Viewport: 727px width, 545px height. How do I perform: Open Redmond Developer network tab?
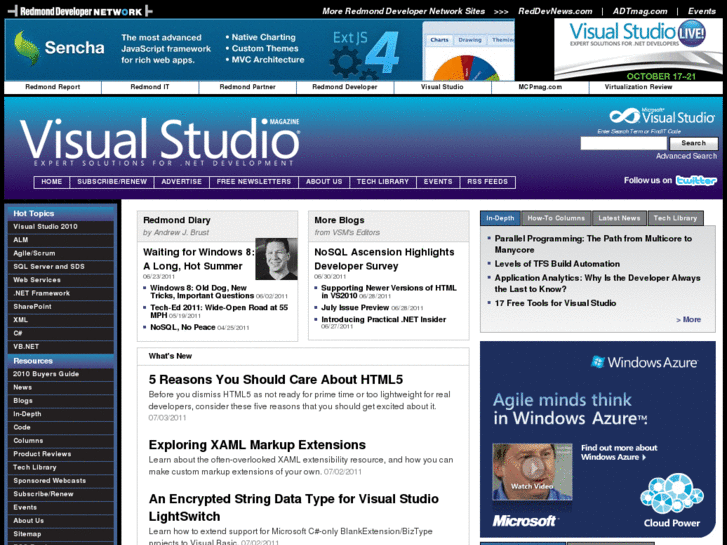(x=344, y=87)
